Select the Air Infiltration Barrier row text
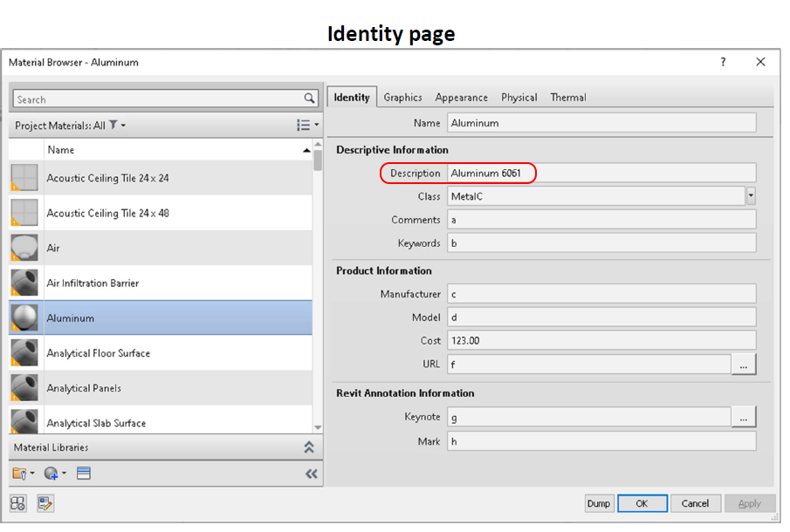The width and height of the screenshot is (790, 532). click(x=93, y=283)
